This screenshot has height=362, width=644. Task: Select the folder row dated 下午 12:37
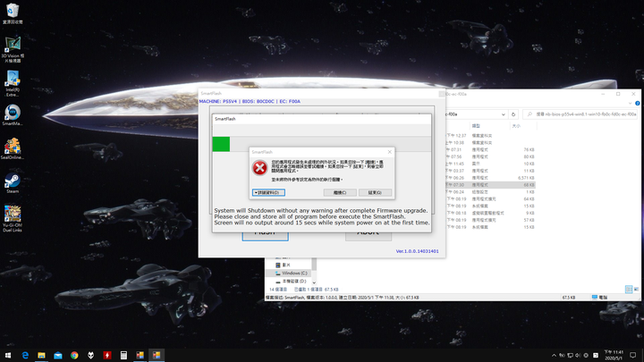point(490,136)
